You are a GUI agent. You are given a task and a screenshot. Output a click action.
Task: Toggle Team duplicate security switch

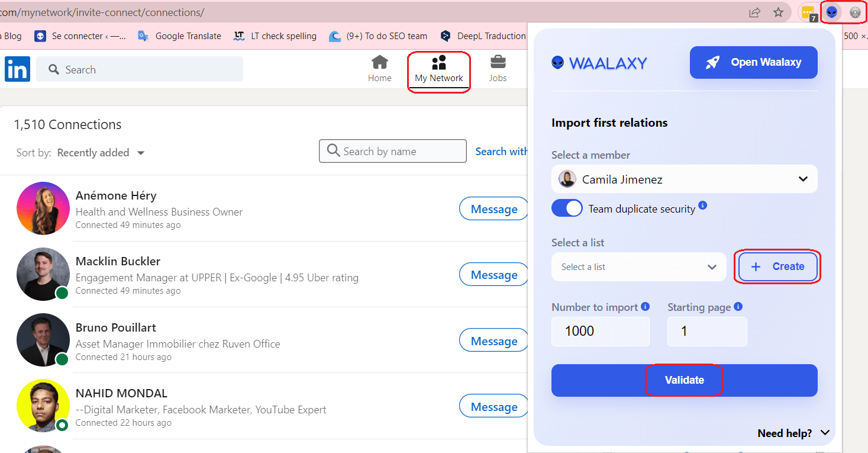coord(567,208)
